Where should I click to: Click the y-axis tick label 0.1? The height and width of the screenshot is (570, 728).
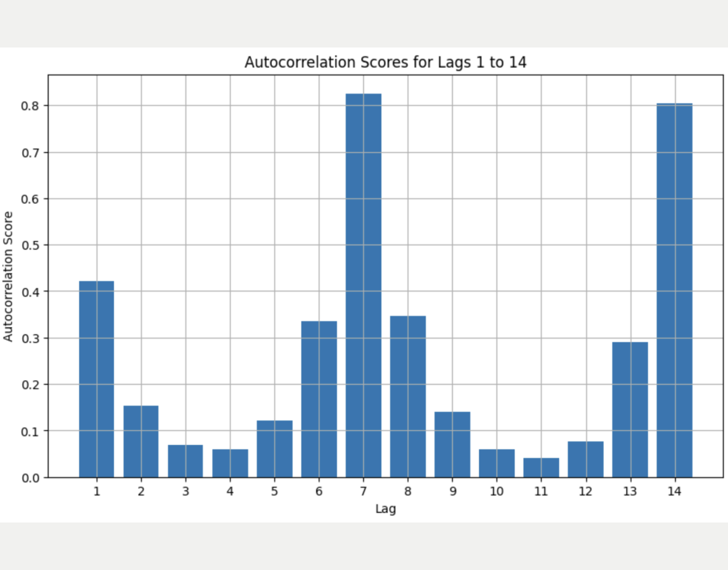click(x=30, y=432)
